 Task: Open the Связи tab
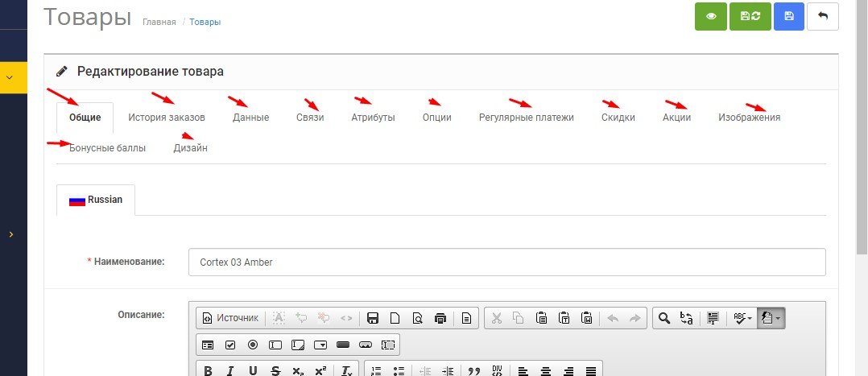[x=310, y=118]
